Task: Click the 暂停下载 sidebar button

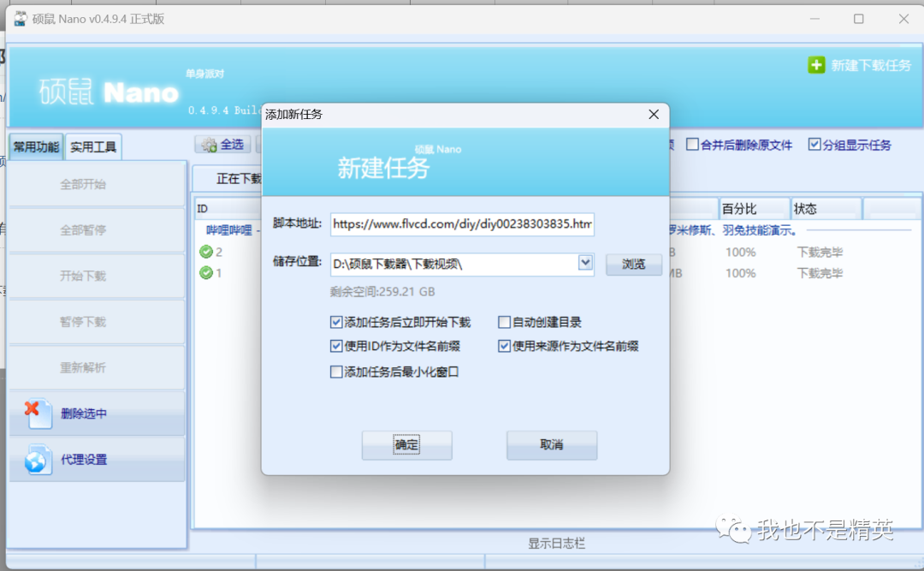Action: (x=97, y=322)
